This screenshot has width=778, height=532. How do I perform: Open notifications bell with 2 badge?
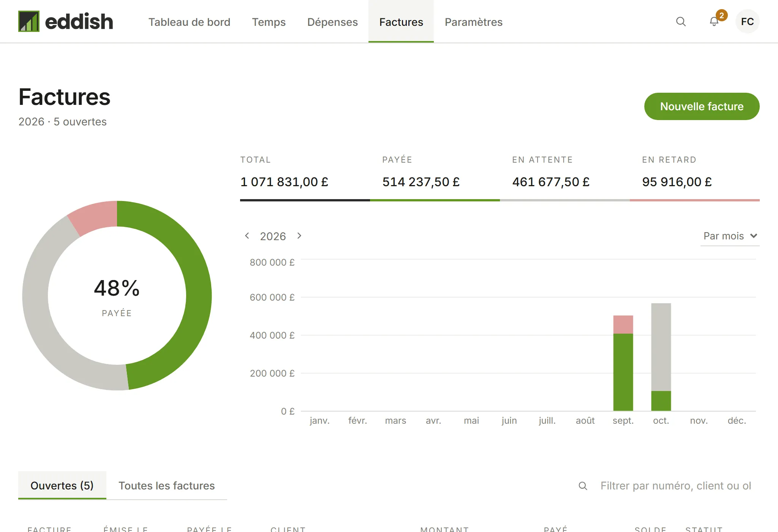click(x=714, y=22)
